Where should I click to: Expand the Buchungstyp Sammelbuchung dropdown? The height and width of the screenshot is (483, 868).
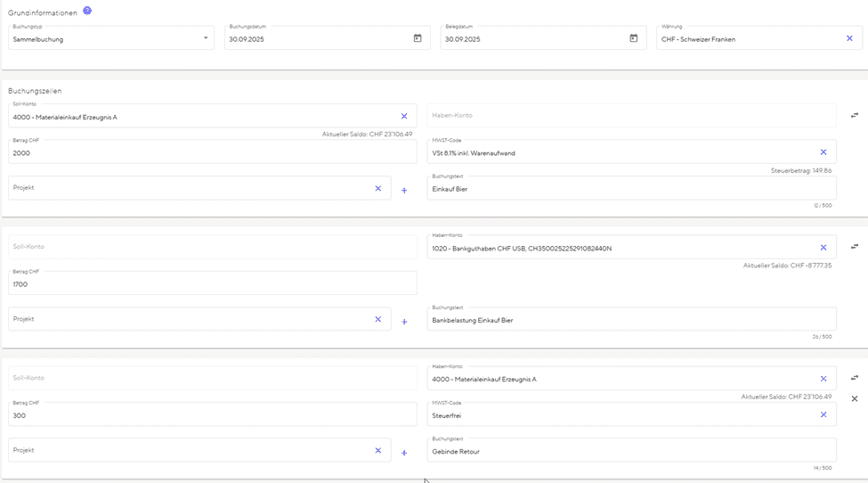point(206,38)
